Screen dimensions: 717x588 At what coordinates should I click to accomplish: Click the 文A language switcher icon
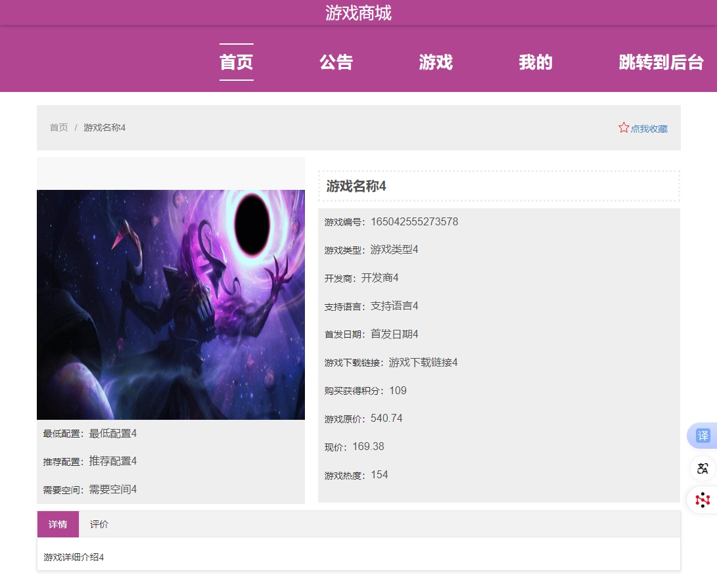point(702,468)
